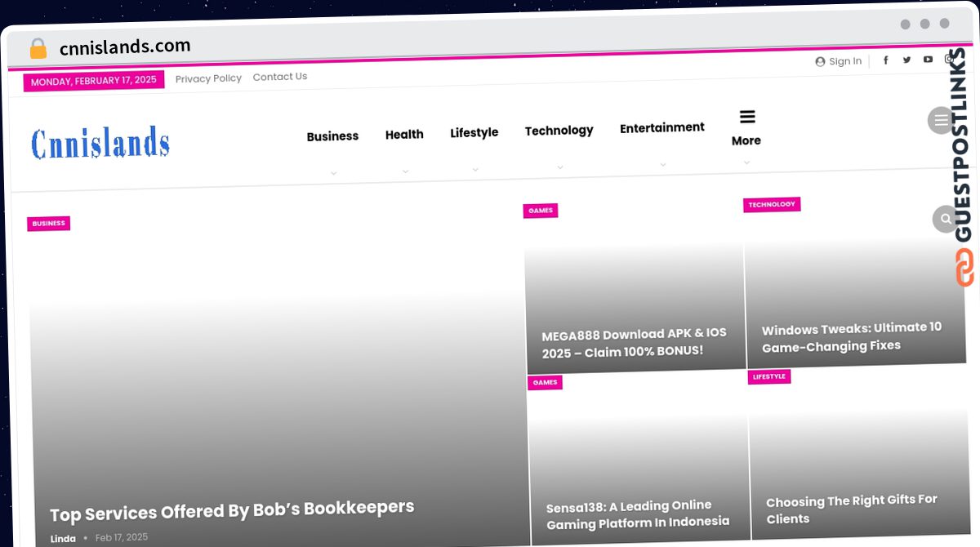
Task: Click the Sign In link
Action: (x=839, y=61)
